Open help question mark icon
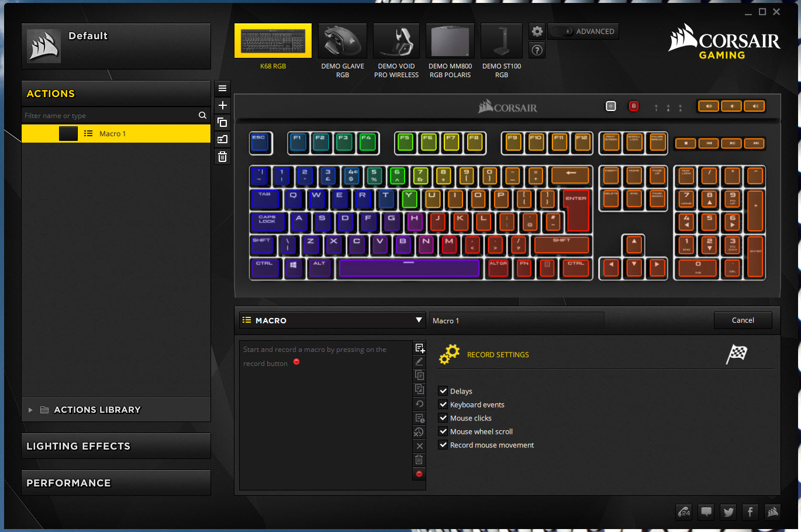 [537, 50]
